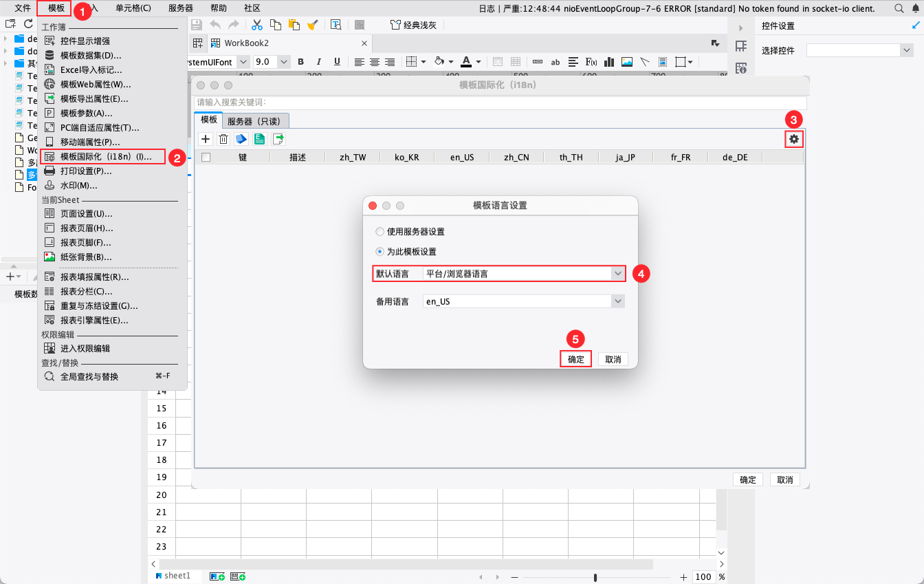Image resolution: width=924 pixels, height=584 pixels.
Task: Click the bold B formatting icon
Action: (301, 62)
